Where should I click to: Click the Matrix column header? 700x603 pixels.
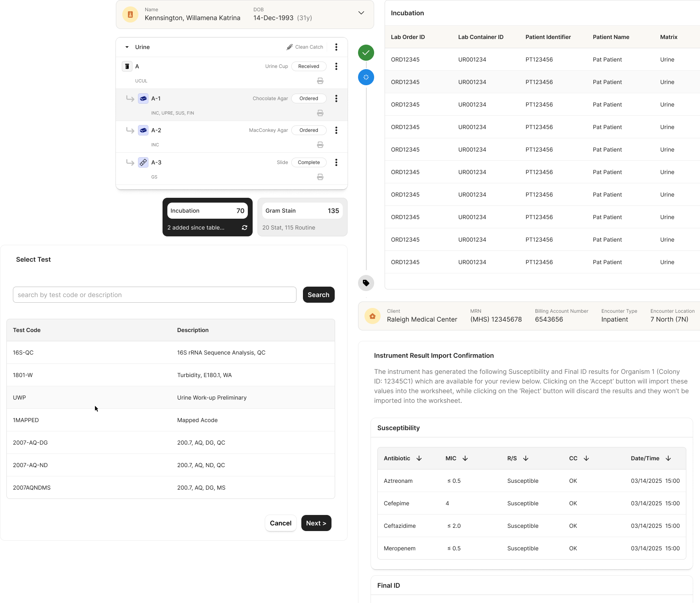669,37
